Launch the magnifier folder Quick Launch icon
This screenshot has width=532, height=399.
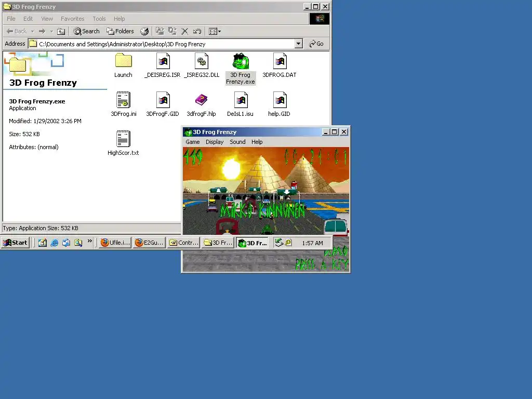(x=78, y=243)
